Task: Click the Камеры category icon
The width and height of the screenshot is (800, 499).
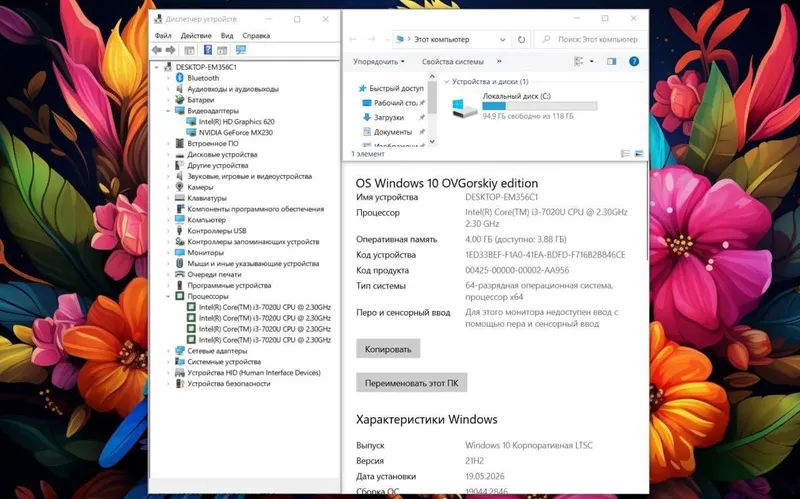Action: click(x=180, y=187)
